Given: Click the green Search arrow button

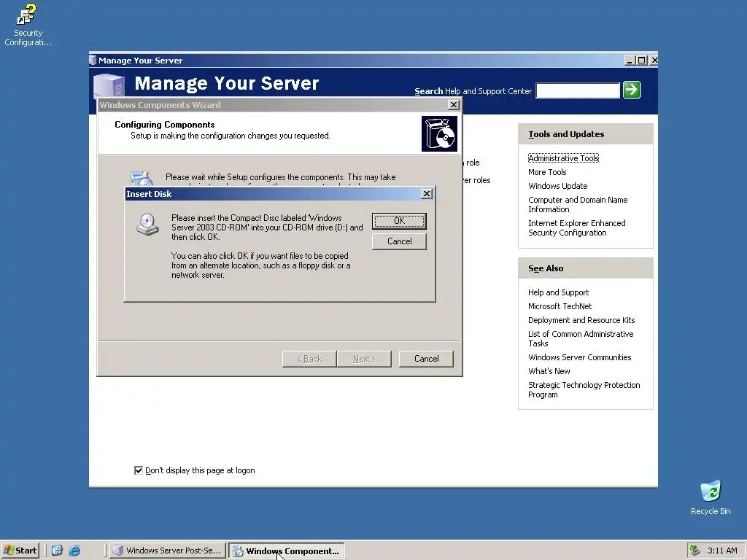Looking at the screenshot, I should (x=632, y=90).
